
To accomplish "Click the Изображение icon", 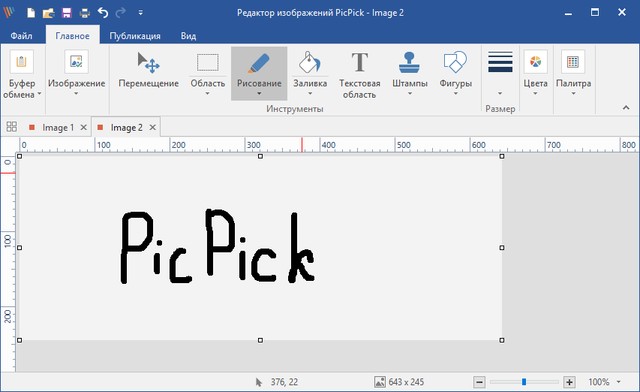I will pos(76,62).
